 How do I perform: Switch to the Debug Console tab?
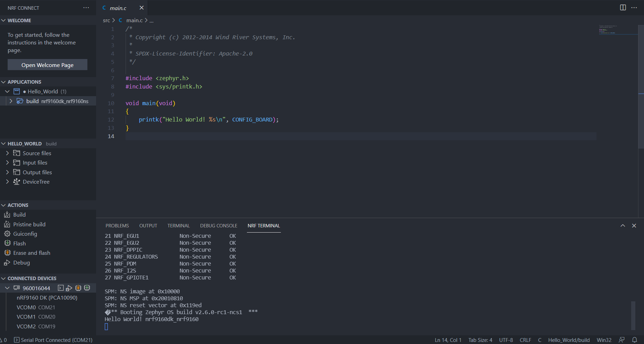218,226
